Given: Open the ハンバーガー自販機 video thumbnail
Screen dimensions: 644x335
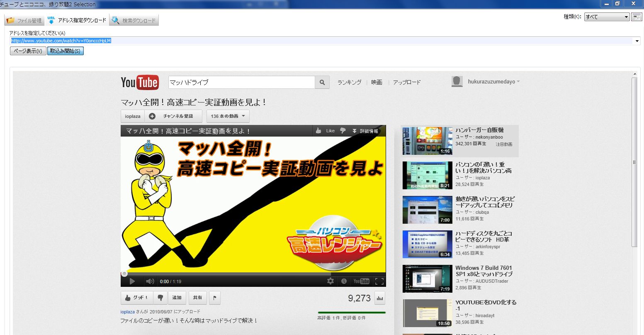Looking at the screenshot, I should (x=428, y=141).
